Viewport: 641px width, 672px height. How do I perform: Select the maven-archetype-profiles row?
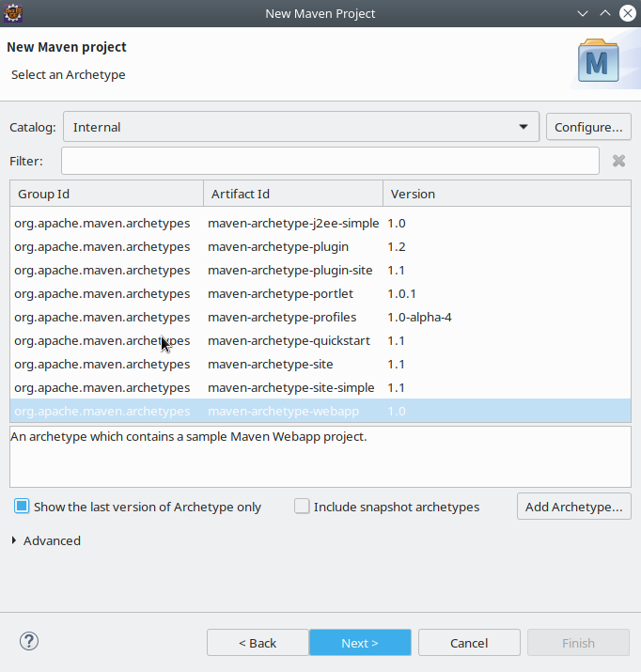(x=320, y=318)
